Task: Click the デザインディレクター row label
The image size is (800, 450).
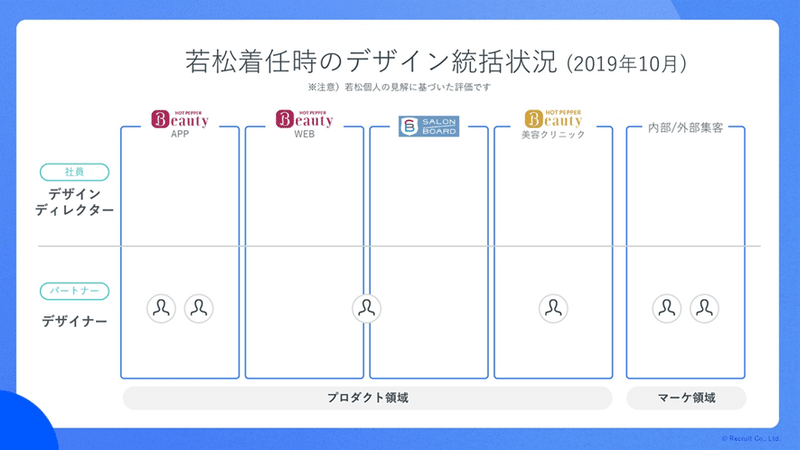Action: coord(74,202)
